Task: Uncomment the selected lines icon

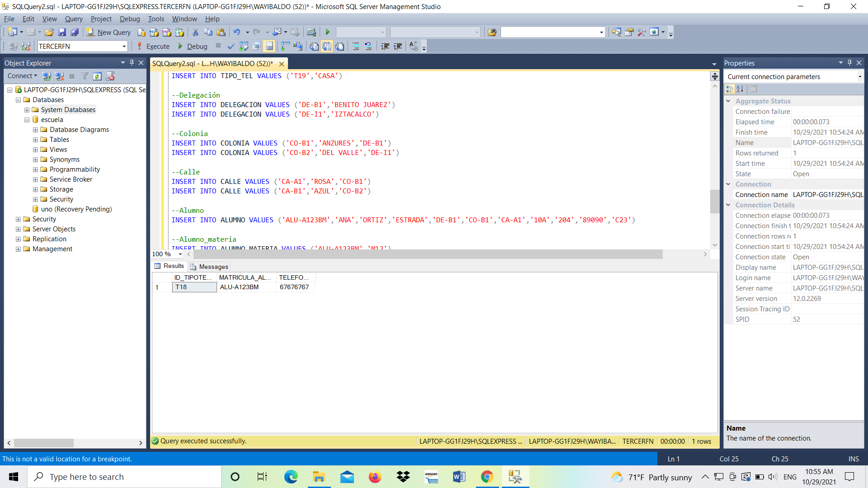Action: tap(368, 46)
